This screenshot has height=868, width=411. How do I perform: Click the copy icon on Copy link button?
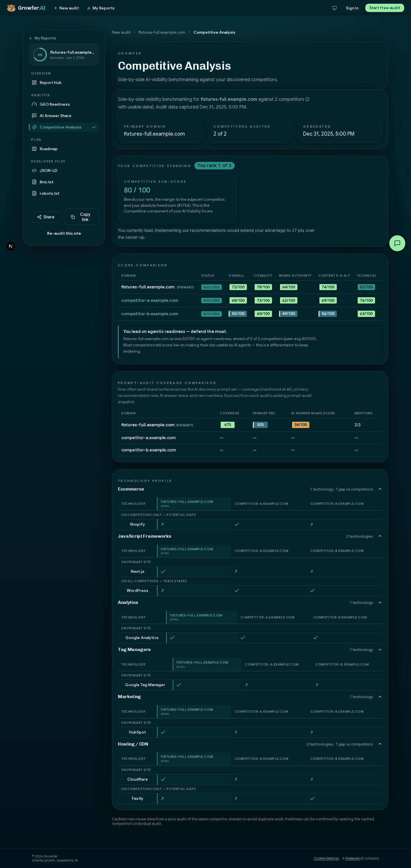(73, 217)
